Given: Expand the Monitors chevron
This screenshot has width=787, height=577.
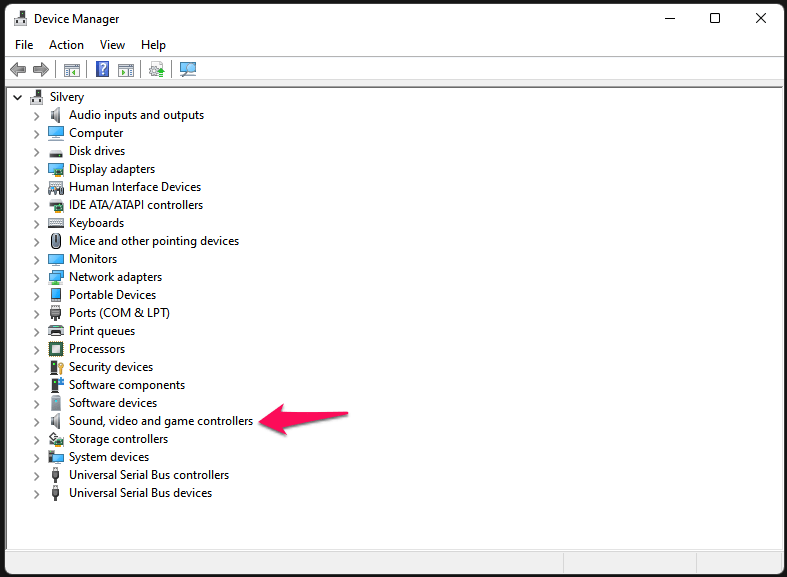Looking at the screenshot, I should click(36, 260).
